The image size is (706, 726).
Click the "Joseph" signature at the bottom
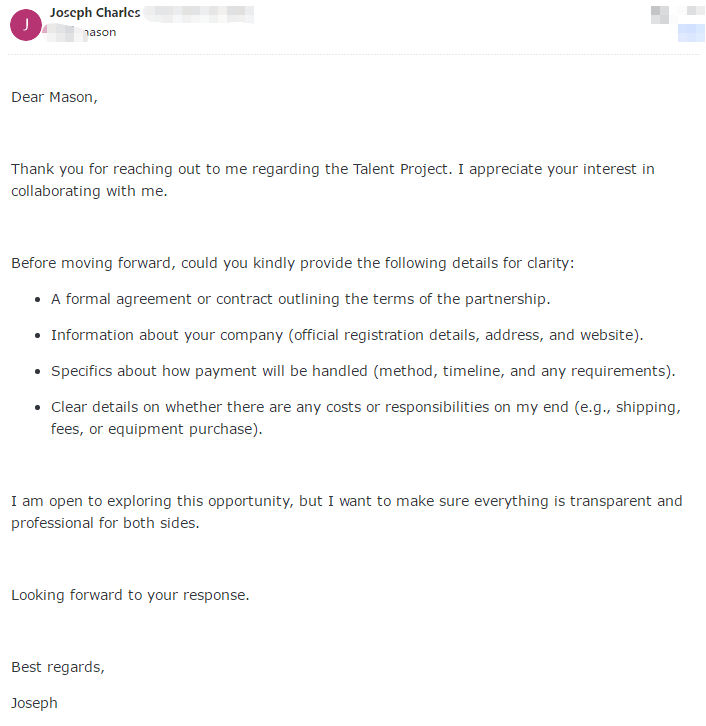coord(34,703)
